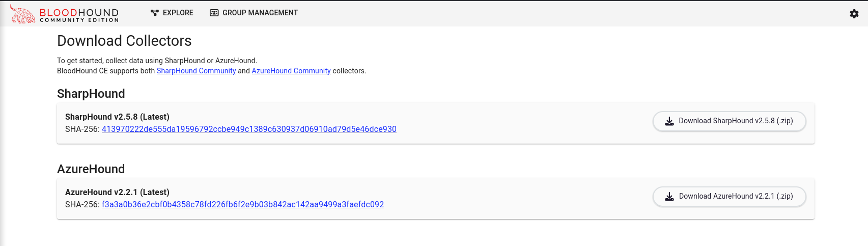Click the BloodHound hound logo icon
The image size is (868, 246).
pos(22,14)
